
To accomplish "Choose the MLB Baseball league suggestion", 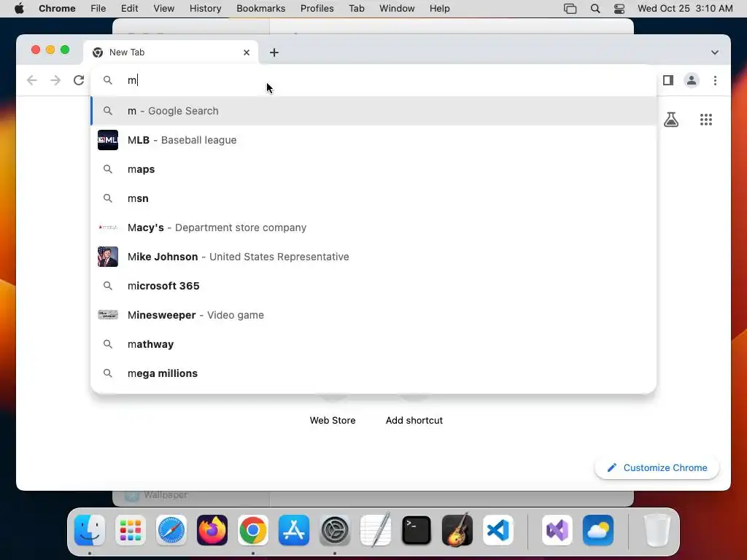I will (373, 140).
